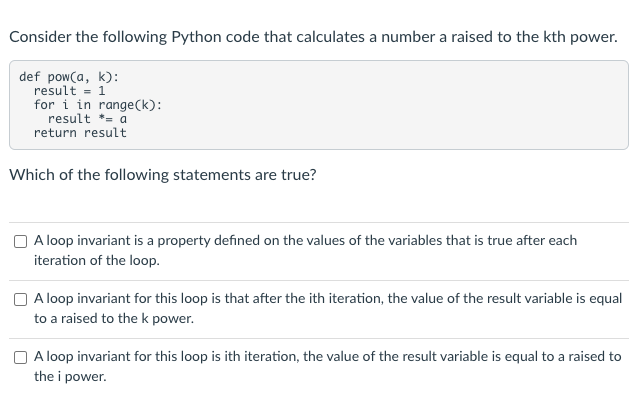Click "range(k)" inside the code snippet
The image size is (640, 411).
(x=128, y=105)
